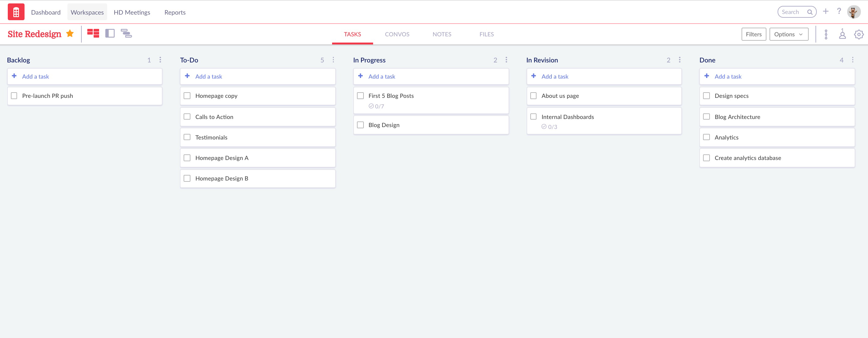Switch to the CONVOS tab
868x338 pixels.
397,34
